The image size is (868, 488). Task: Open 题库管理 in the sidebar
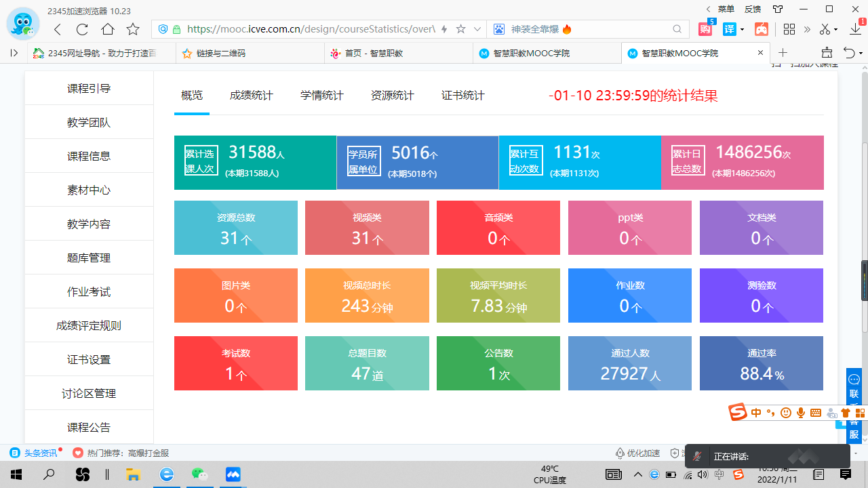(x=88, y=258)
